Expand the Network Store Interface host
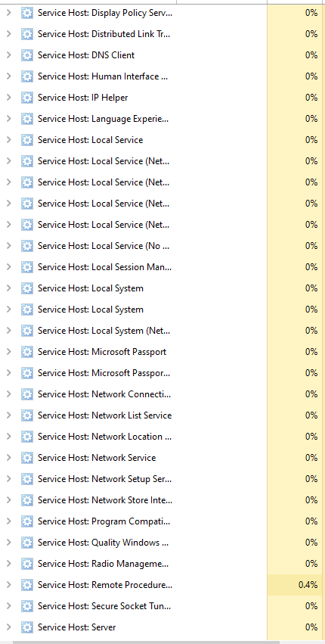325x644 pixels. [8, 500]
